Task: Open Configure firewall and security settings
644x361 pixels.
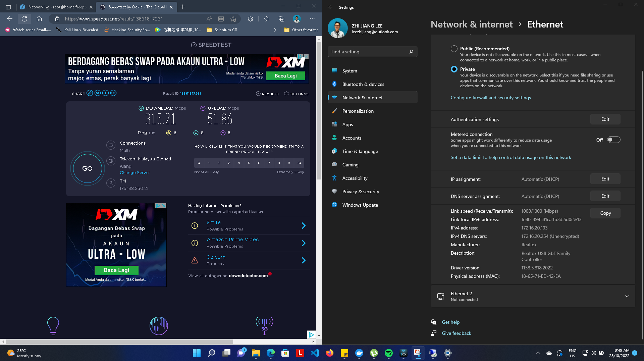Action: pos(491,98)
